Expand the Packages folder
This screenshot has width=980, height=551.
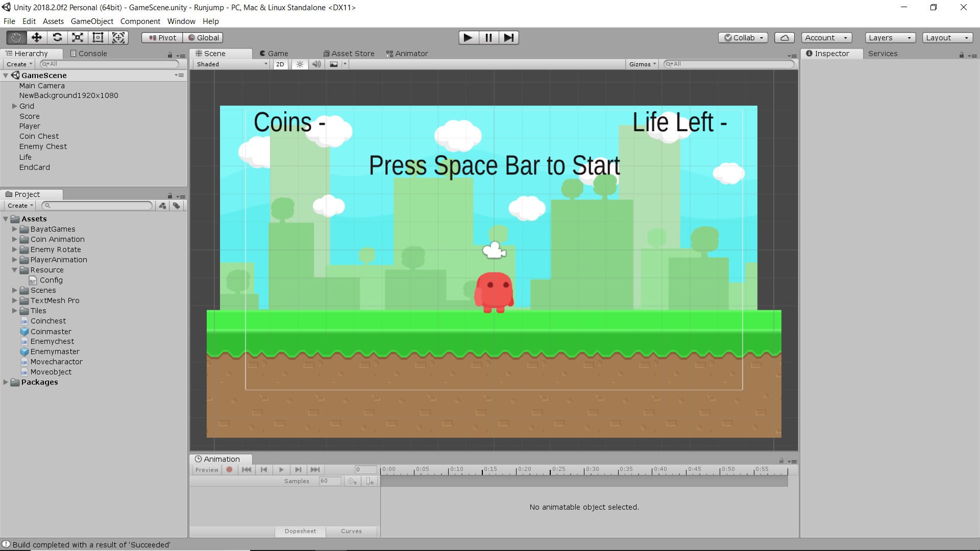click(6, 382)
